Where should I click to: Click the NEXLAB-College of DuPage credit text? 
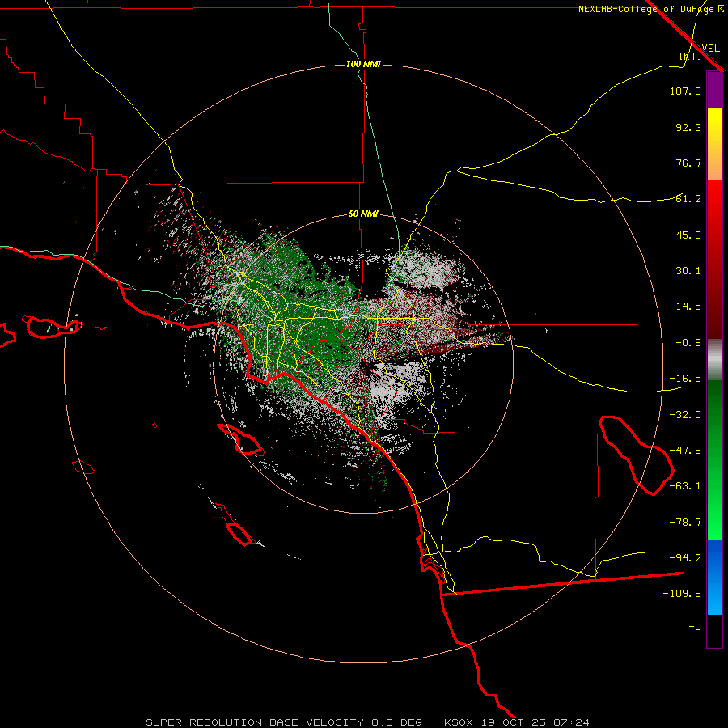point(647,9)
